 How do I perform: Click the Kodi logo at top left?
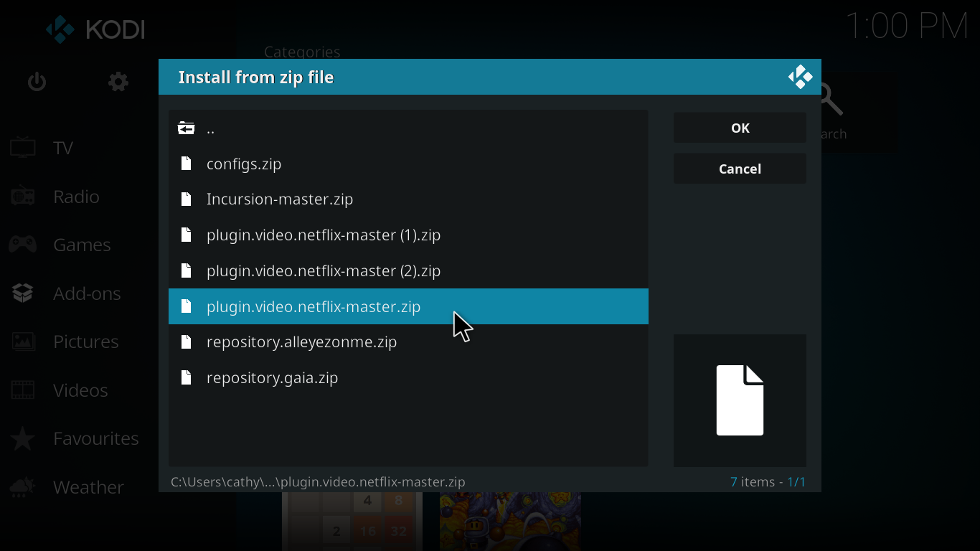pos(95,29)
